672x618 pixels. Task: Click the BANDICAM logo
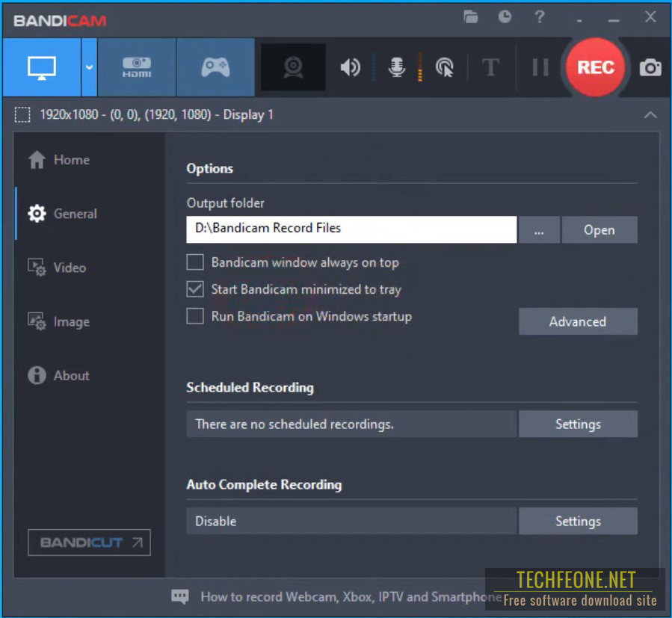(x=60, y=21)
